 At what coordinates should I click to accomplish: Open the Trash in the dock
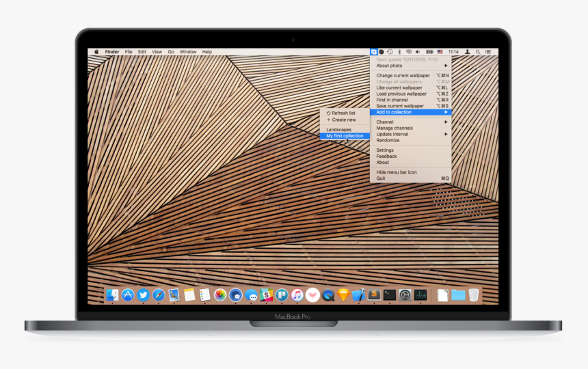point(474,295)
